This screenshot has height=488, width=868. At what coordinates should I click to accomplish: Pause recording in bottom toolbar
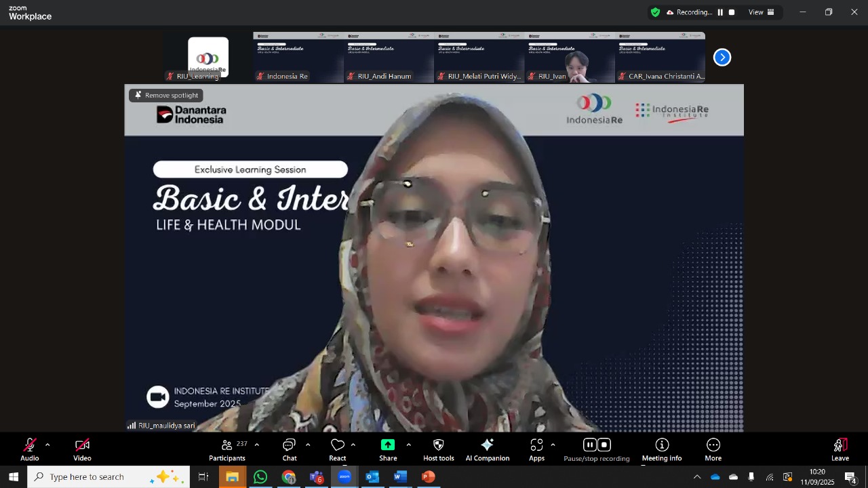(x=589, y=445)
